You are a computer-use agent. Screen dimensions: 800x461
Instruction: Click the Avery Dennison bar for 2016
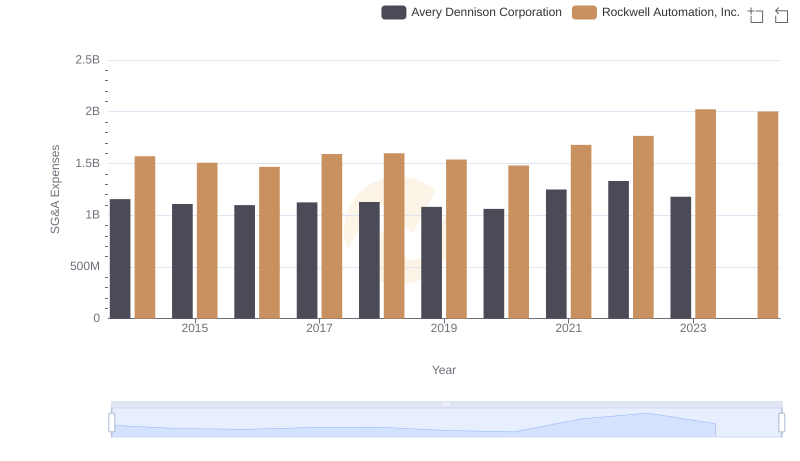click(244, 262)
